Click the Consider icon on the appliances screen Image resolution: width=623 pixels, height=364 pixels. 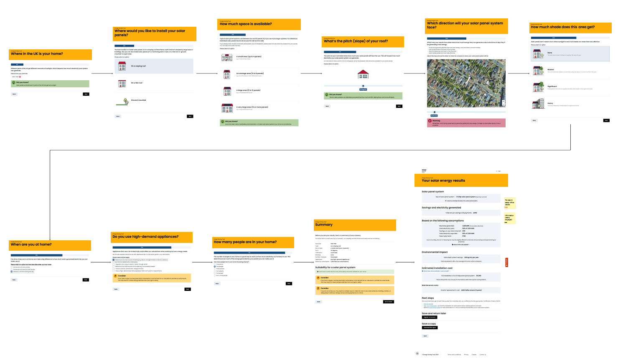[115, 276]
